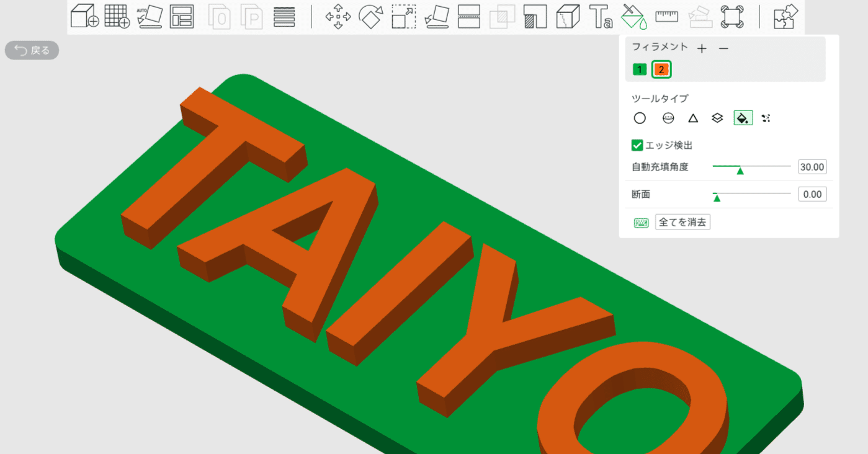
Task: Click the square frame with corner handles icon
Action: (x=732, y=17)
